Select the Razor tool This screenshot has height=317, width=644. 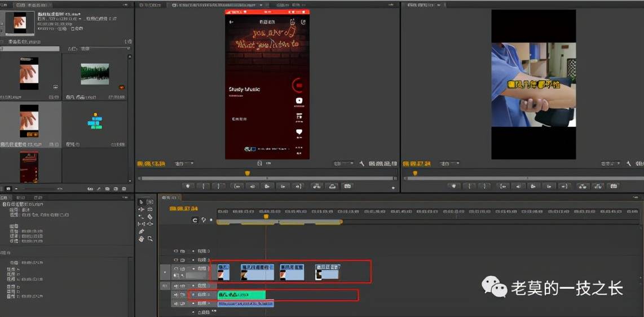150,217
